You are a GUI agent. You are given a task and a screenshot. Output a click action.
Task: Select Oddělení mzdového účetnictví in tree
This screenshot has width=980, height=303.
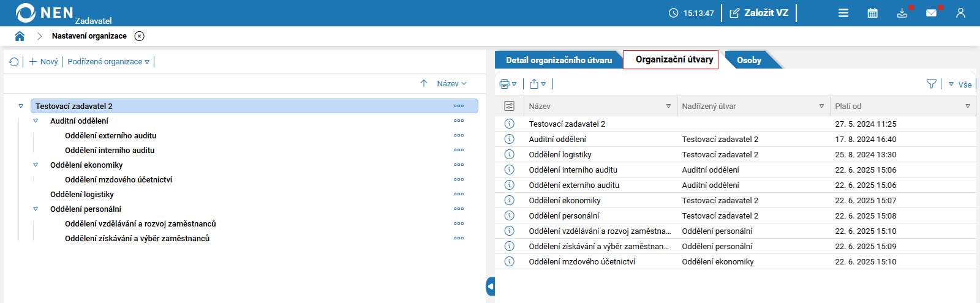click(118, 179)
